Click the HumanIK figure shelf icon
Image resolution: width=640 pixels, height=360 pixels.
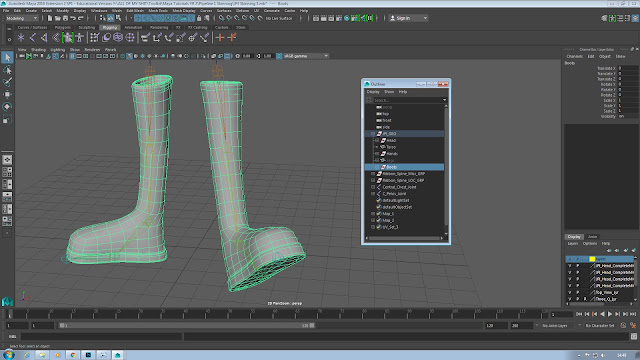click(80, 38)
